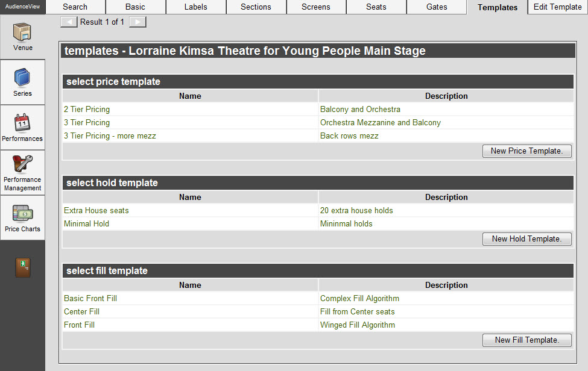Click the hold template Description column header
588x371 pixels.
coord(446,197)
